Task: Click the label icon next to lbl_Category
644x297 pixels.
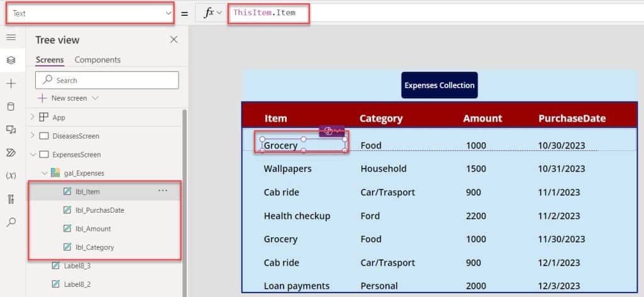Action: 67,247
